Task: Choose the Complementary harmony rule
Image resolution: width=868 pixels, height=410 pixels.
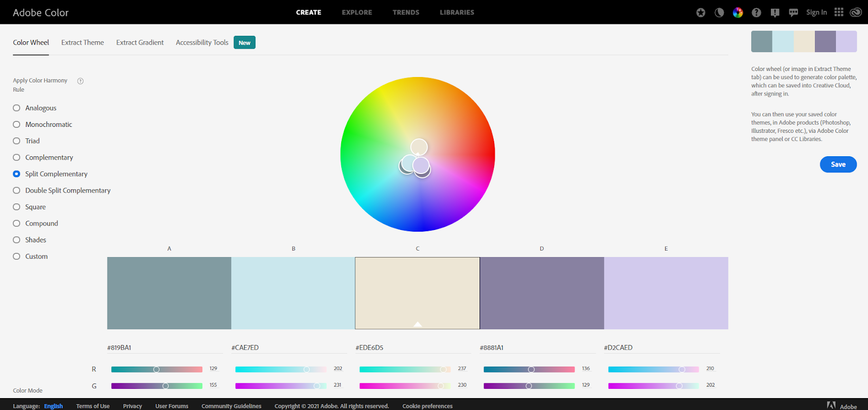Action: click(43, 157)
